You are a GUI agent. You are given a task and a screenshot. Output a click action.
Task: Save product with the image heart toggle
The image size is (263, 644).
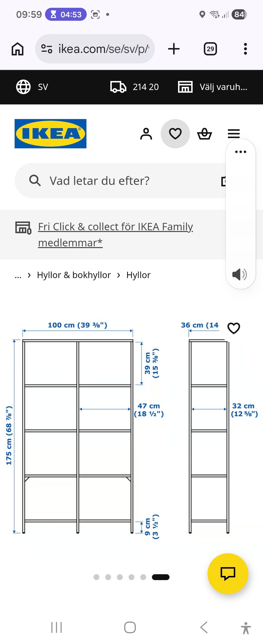point(234,328)
